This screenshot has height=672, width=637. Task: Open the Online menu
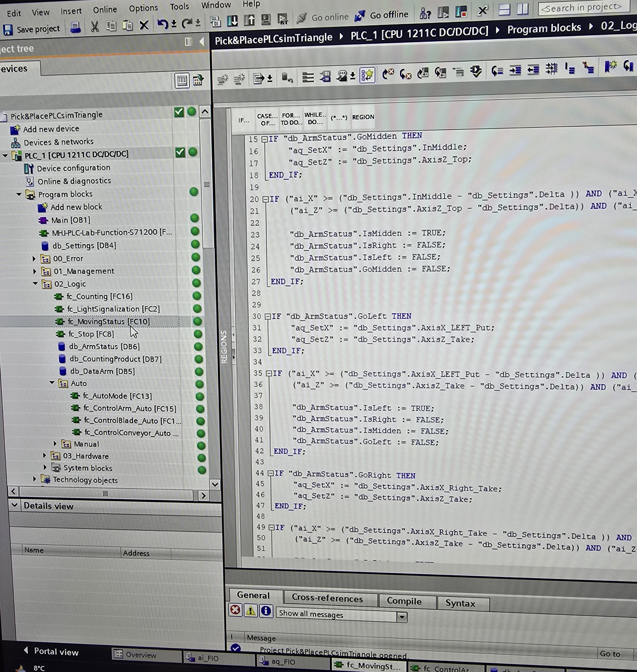(105, 9)
